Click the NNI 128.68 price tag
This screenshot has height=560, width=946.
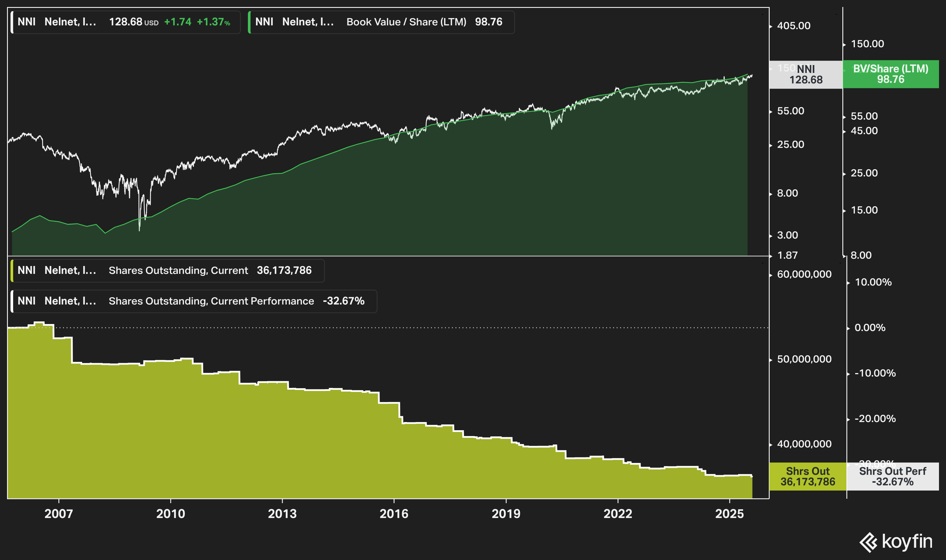point(806,75)
